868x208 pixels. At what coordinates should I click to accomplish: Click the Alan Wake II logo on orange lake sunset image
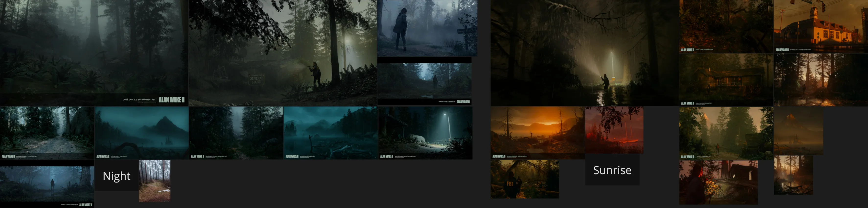499,156
